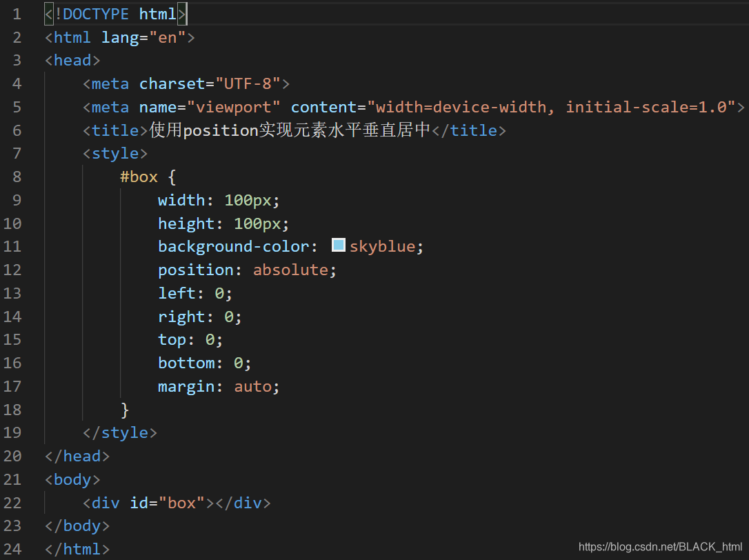Screen dimensions: 749x560
Task: Click the skyblue color value text
Action: (x=382, y=247)
